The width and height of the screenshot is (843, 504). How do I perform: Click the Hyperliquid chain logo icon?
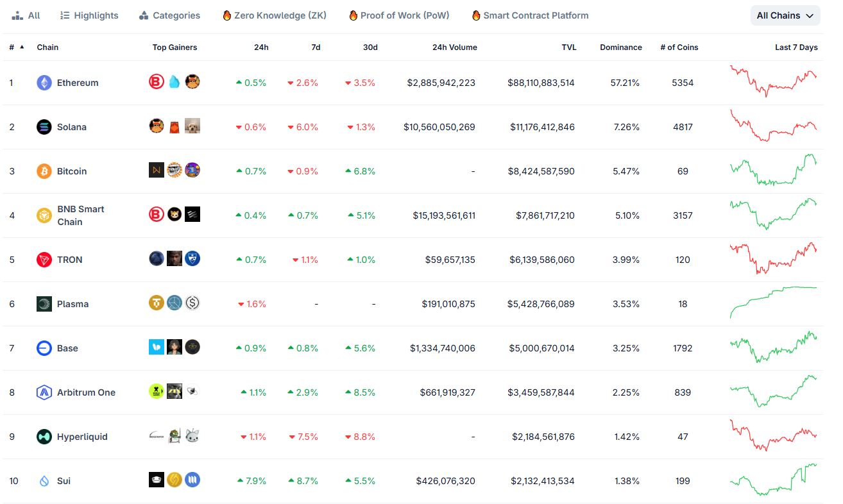click(44, 437)
